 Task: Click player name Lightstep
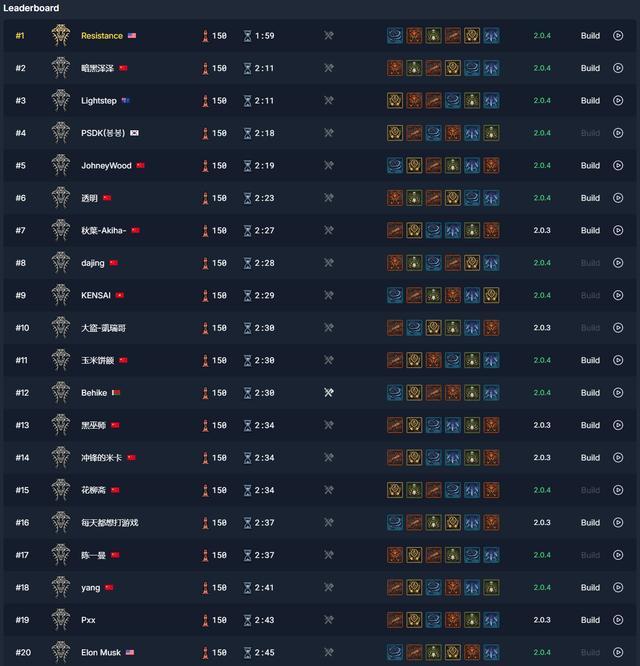pos(99,101)
